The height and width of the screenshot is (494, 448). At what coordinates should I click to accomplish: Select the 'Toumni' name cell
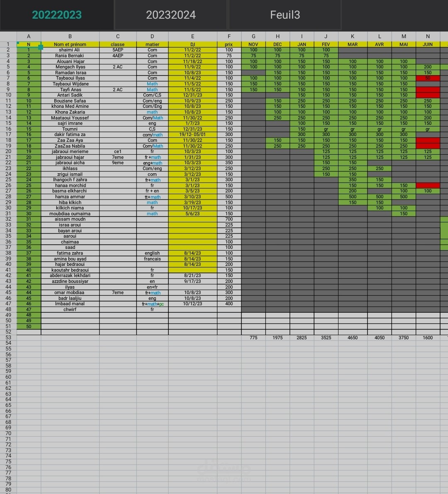point(70,129)
